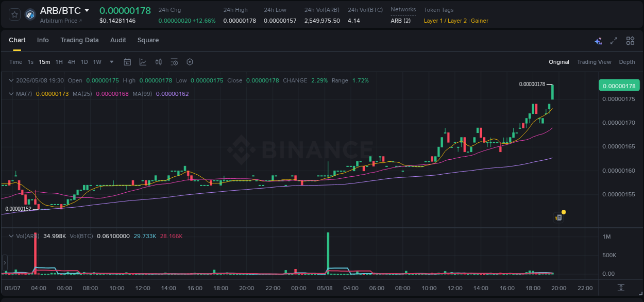Image resolution: width=644 pixels, height=302 pixels.
Task: Click the Networks label
Action: [x=403, y=10]
